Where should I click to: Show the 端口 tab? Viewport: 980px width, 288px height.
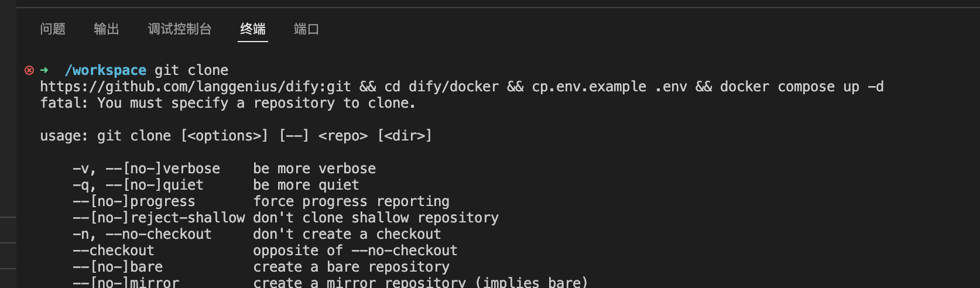[307, 29]
